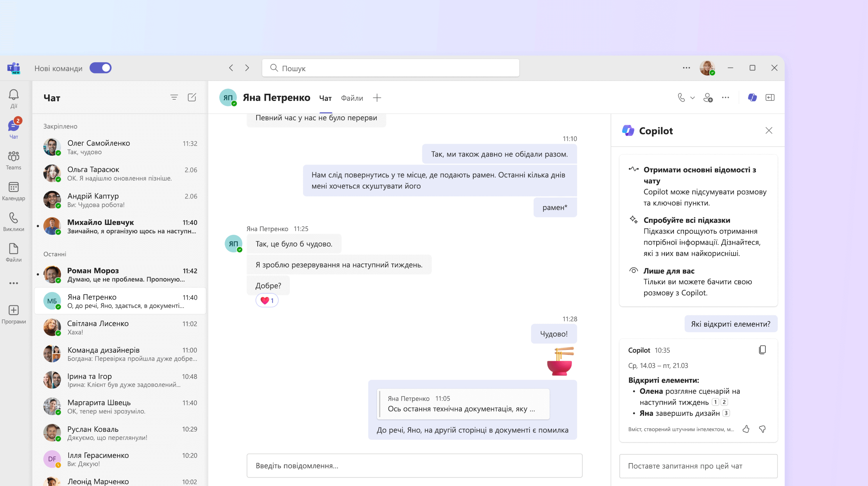Open settings ellipsis in title bar
The width and height of the screenshot is (868, 486).
click(x=686, y=68)
